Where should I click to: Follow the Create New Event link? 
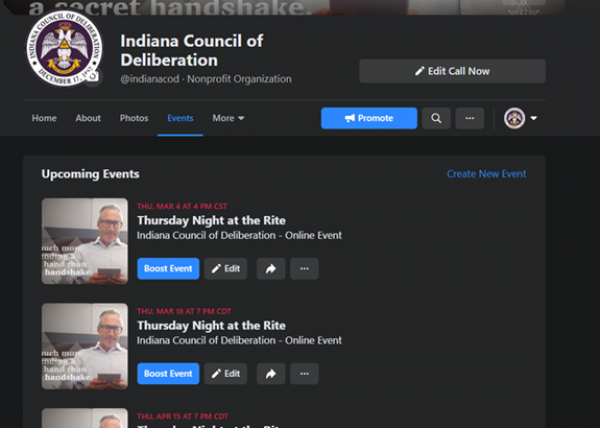point(486,174)
